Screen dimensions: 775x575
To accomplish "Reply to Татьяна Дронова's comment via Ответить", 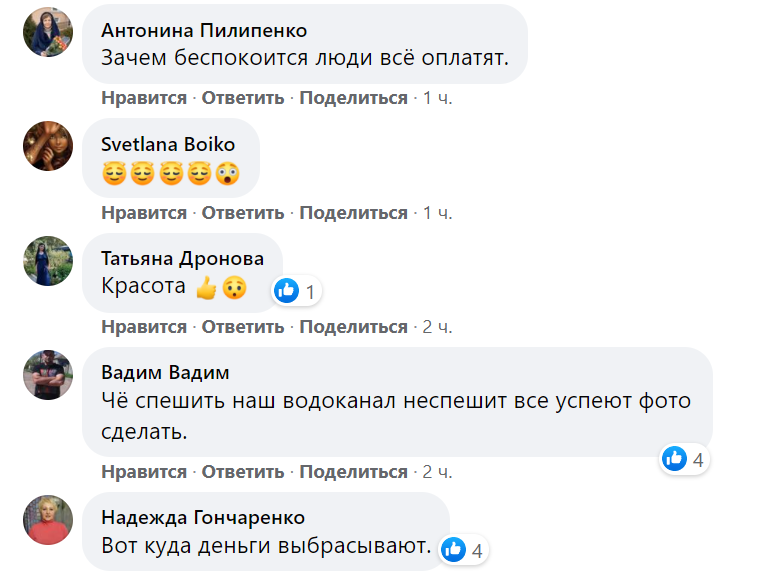I will [243, 327].
